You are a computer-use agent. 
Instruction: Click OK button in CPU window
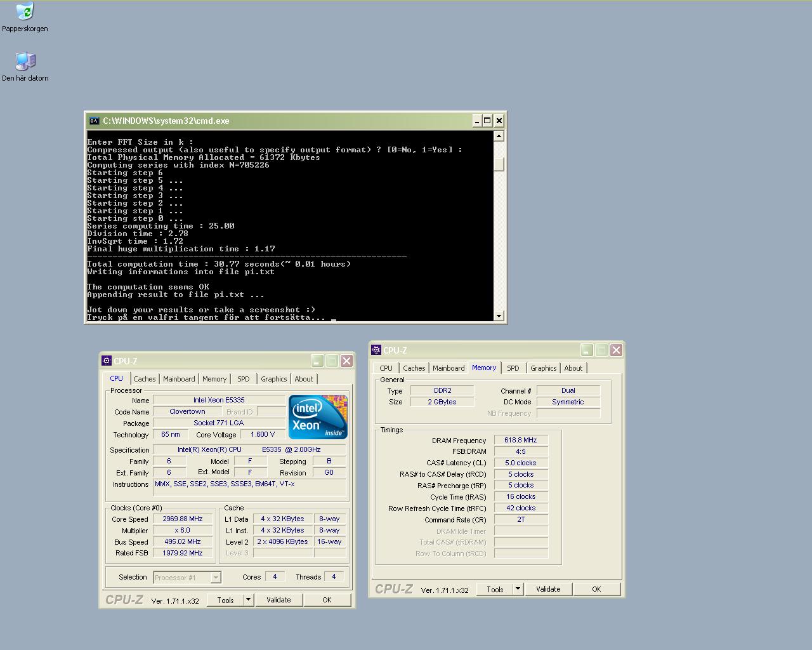(327, 600)
